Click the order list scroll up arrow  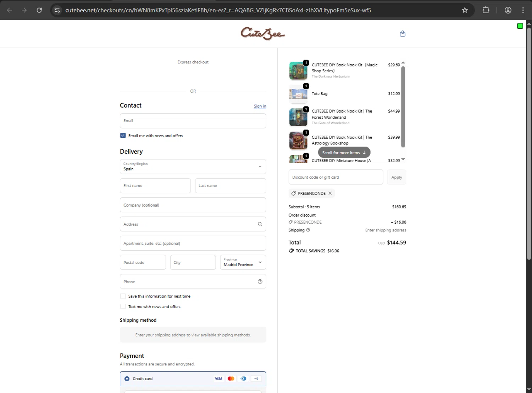403,63
